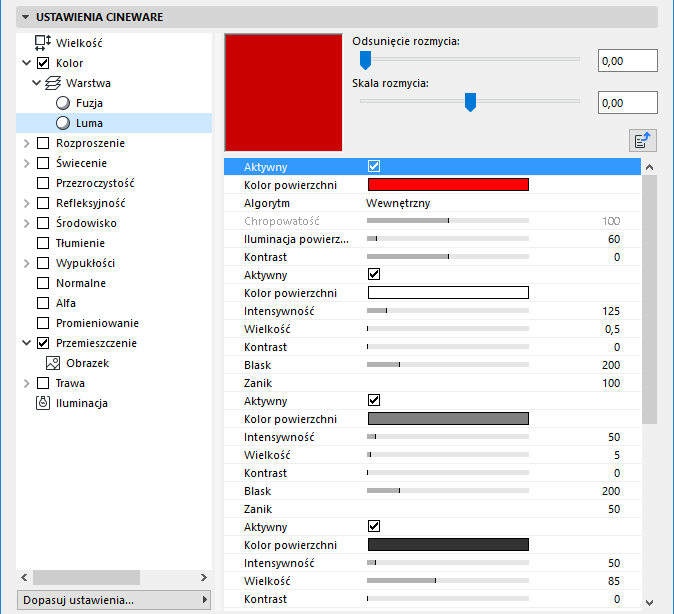This screenshot has height=614, width=674.
Task: Click the Odsunięcie rozmycia value field
Action: coord(628,61)
